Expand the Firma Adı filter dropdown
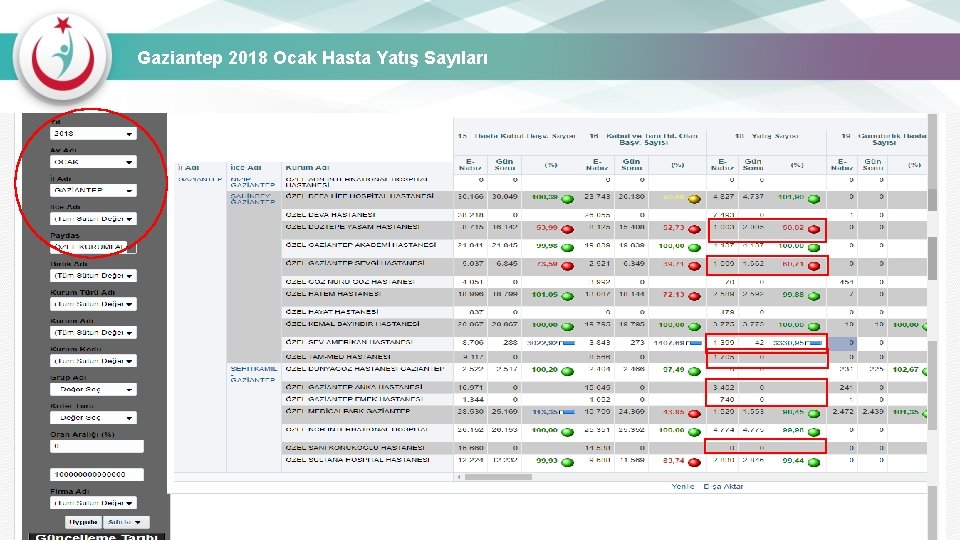Viewport: 960px width, 540px height. click(93, 503)
